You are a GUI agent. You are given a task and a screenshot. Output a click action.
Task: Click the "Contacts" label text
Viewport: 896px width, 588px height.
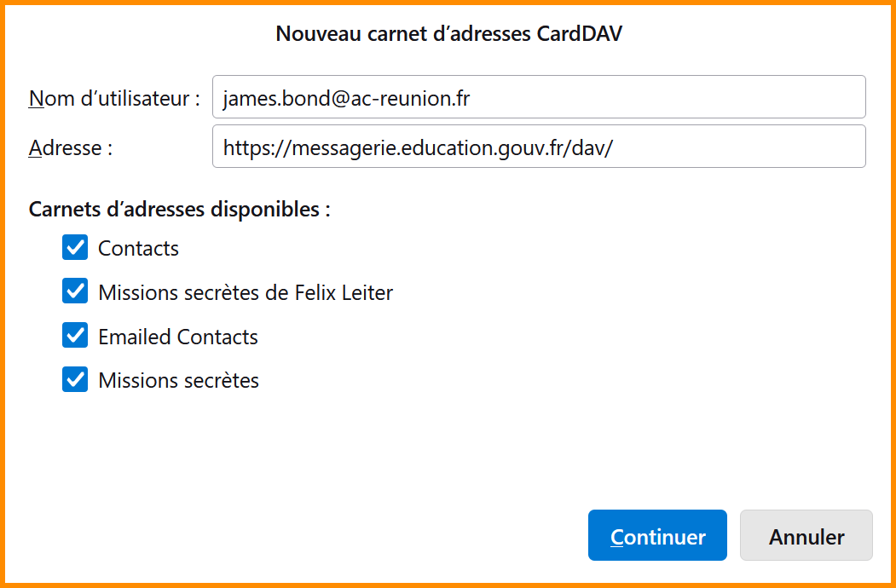point(138,249)
